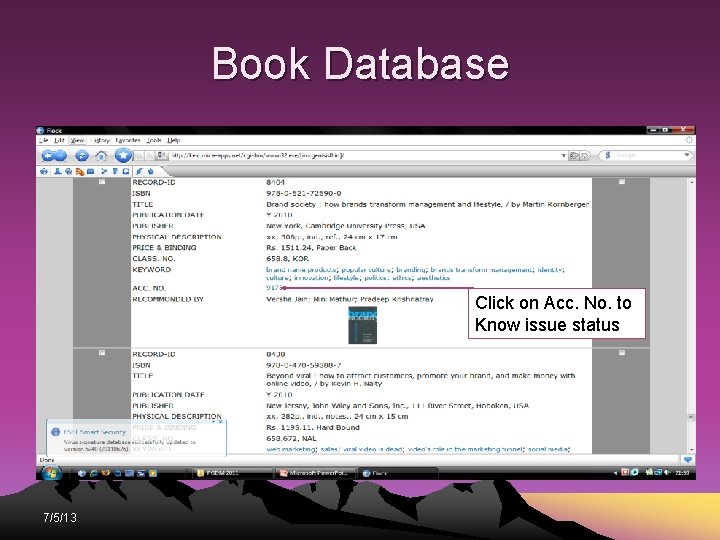The width and height of the screenshot is (720, 540).
Task: Click Firefox quick launch icon
Action: (106, 473)
